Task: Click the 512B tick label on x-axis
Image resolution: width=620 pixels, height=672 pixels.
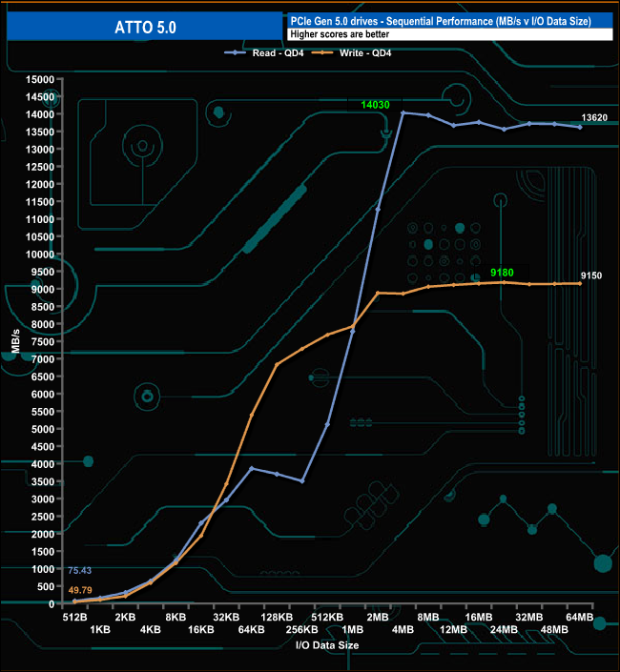Action: (73, 618)
